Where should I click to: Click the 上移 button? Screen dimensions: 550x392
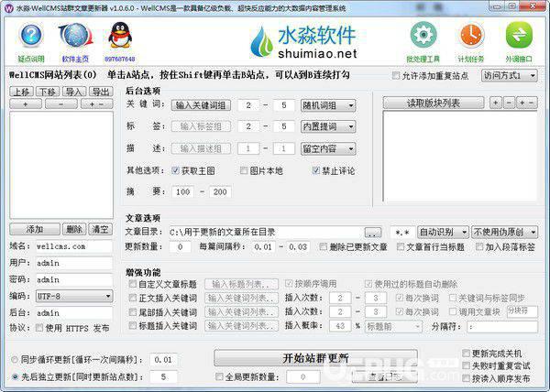(21, 92)
